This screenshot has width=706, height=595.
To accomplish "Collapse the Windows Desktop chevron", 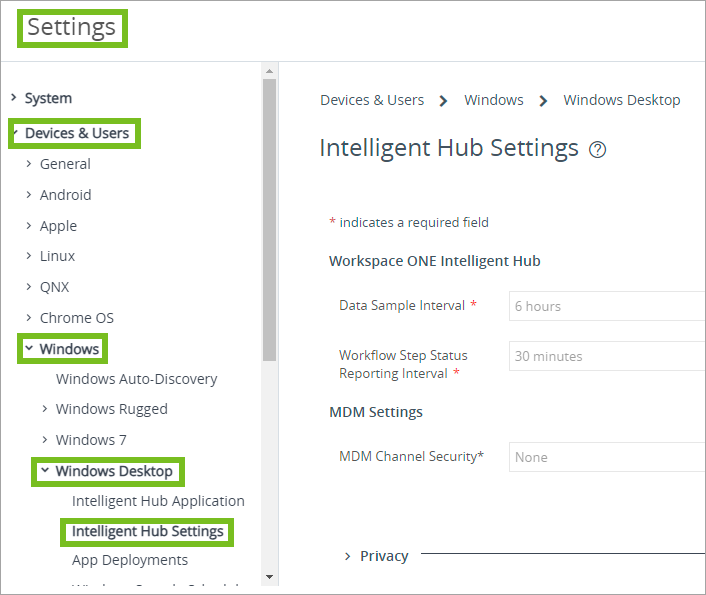I will 45,470.
